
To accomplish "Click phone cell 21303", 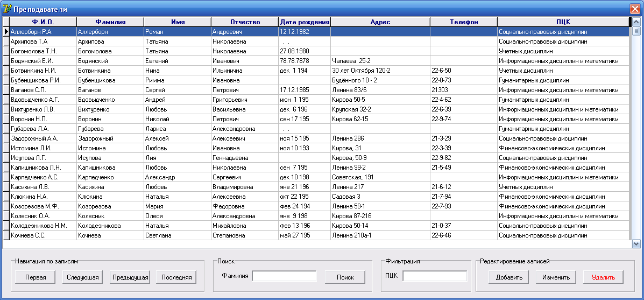I will click(x=464, y=90).
